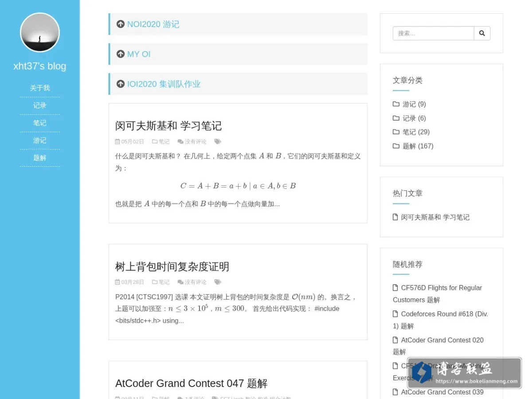Open 笔记 category under 闵可夫斯基和 post
The width and height of the screenshot is (532, 399).
[164, 142]
